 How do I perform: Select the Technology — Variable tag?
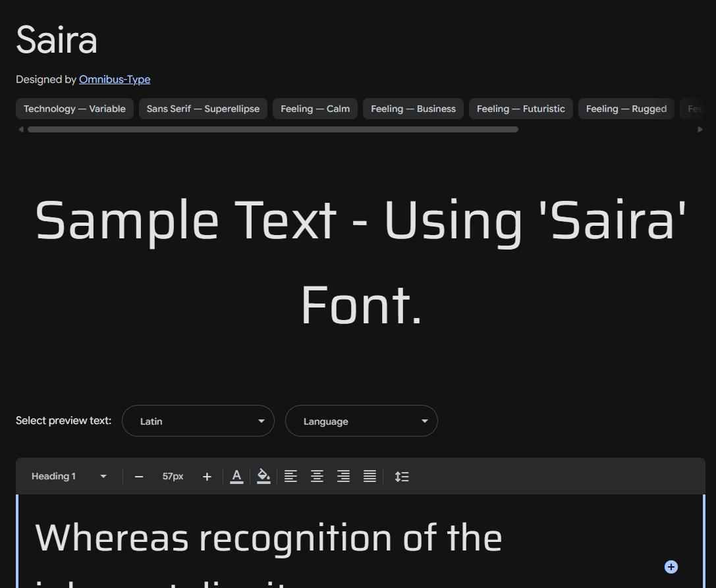74,109
